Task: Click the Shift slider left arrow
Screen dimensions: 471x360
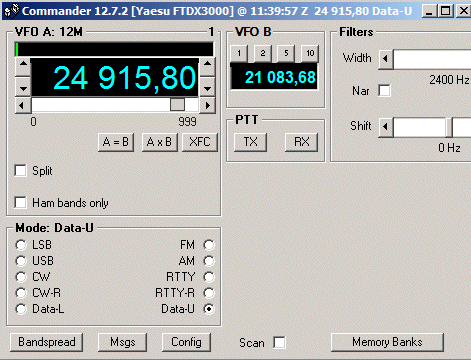Action: coord(386,127)
